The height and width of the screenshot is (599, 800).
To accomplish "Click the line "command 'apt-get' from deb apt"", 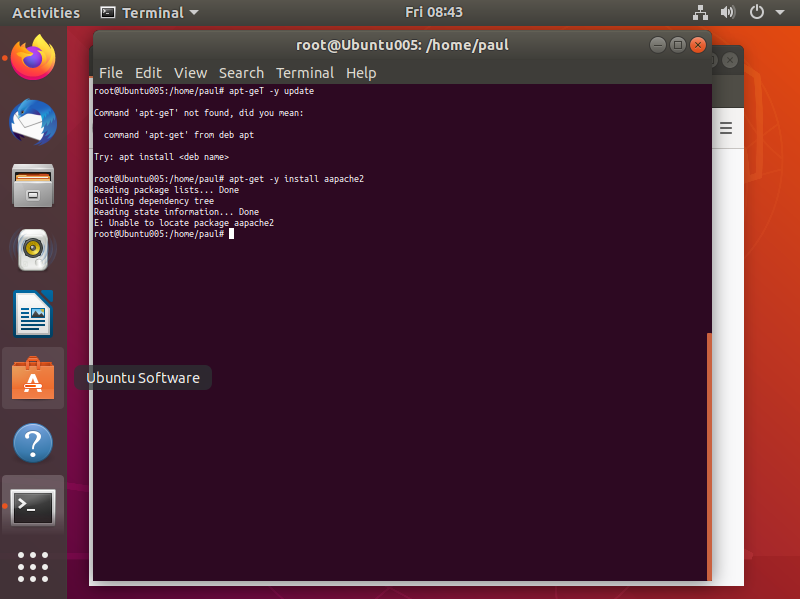I will click(179, 135).
